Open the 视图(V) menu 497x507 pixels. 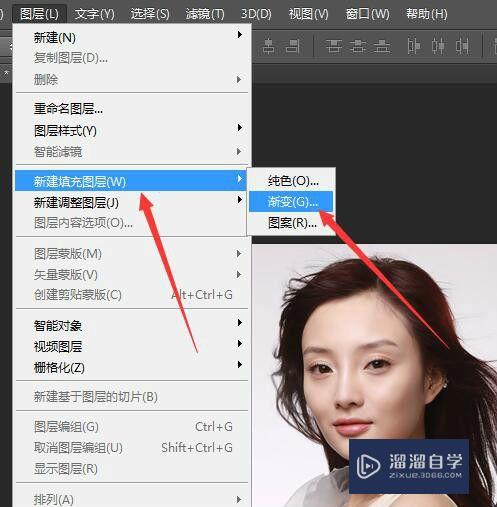(x=308, y=14)
